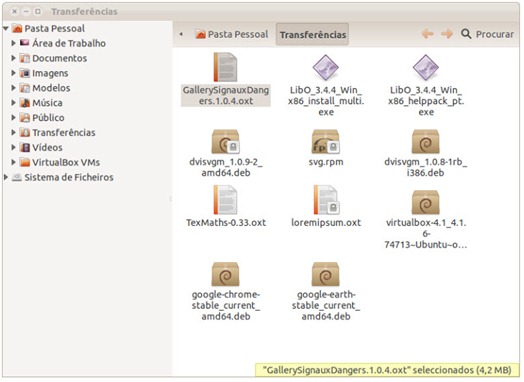524x382 pixels.
Task: Expand the Sistema de Ficheiros tree node
Action: [x=6, y=177]
